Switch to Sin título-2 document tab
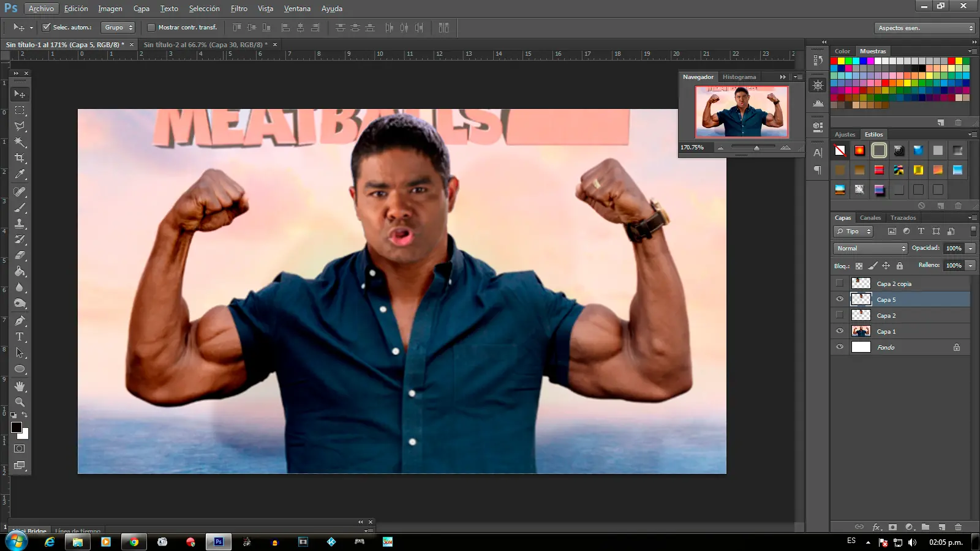Viewport: 980px width, 551px height. 205,45
